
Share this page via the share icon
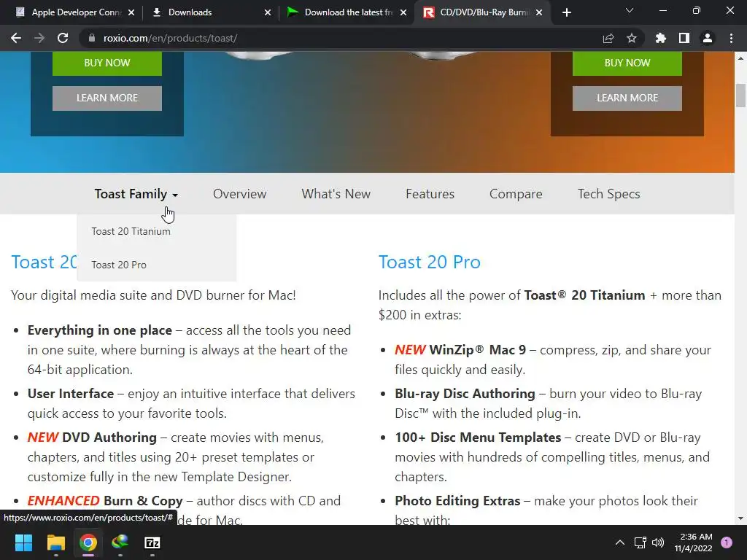tap(608, 38)
